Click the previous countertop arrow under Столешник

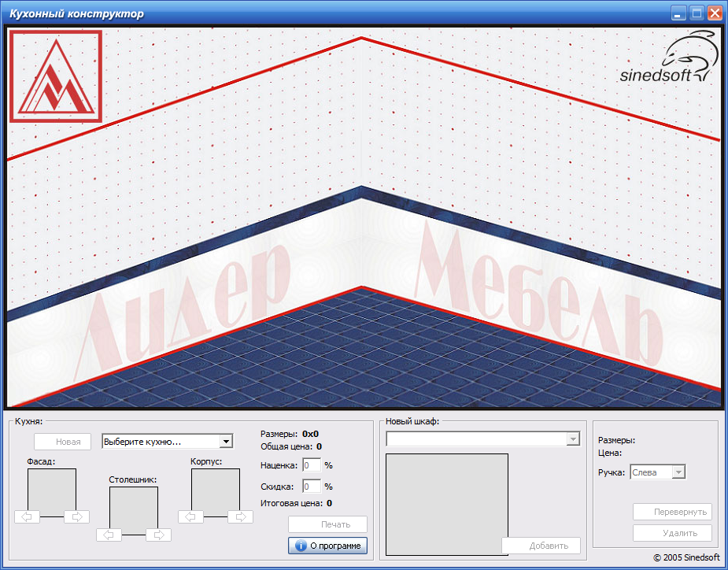tap(109, 535)
